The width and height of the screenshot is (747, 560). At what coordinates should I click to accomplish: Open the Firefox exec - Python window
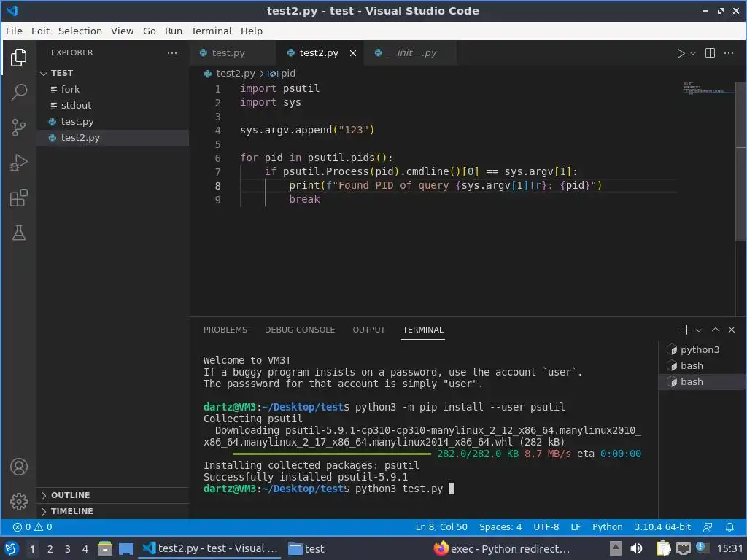(501, 549)
